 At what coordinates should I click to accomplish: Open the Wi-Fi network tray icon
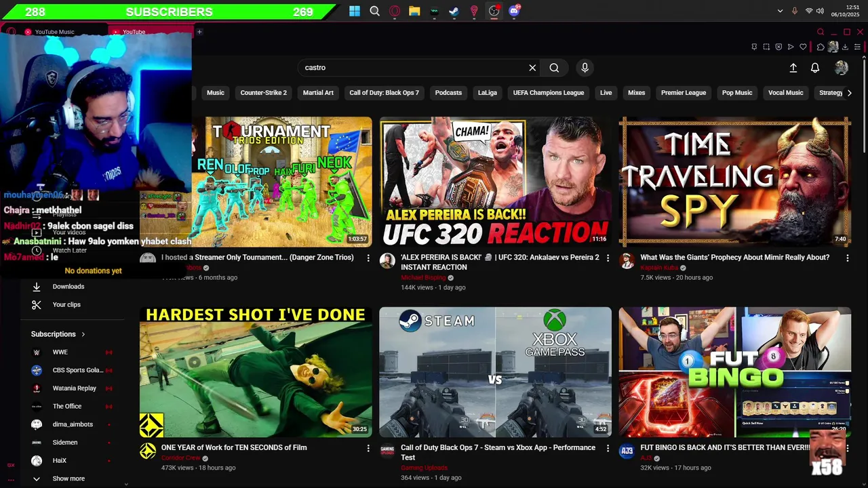coord(809,11)
